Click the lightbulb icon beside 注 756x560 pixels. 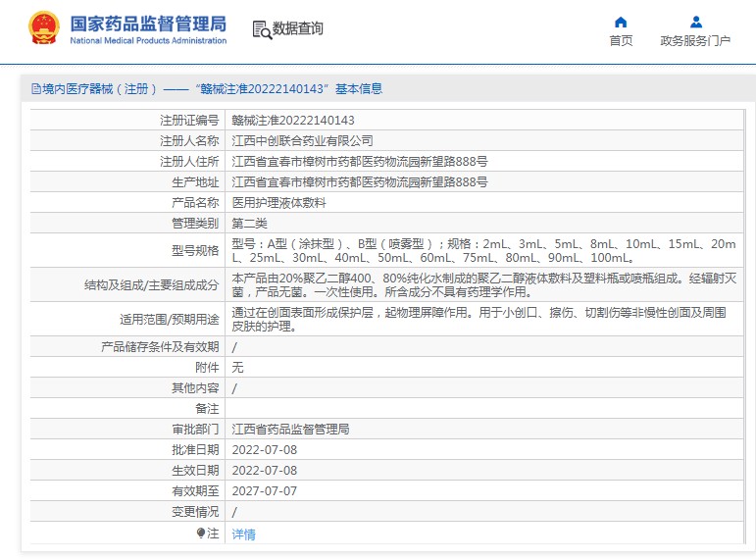tap(201, 533)
